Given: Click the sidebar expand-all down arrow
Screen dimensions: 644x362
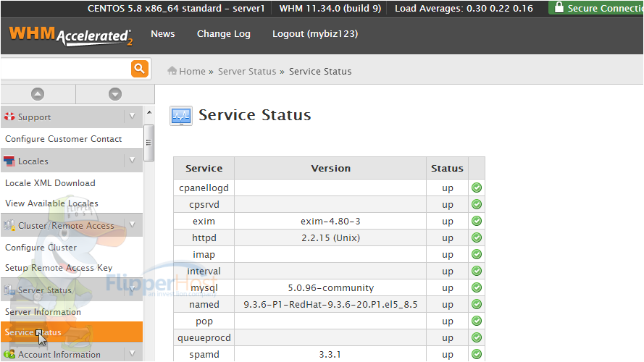Looking at the screenshot, I should pos(115,94).
